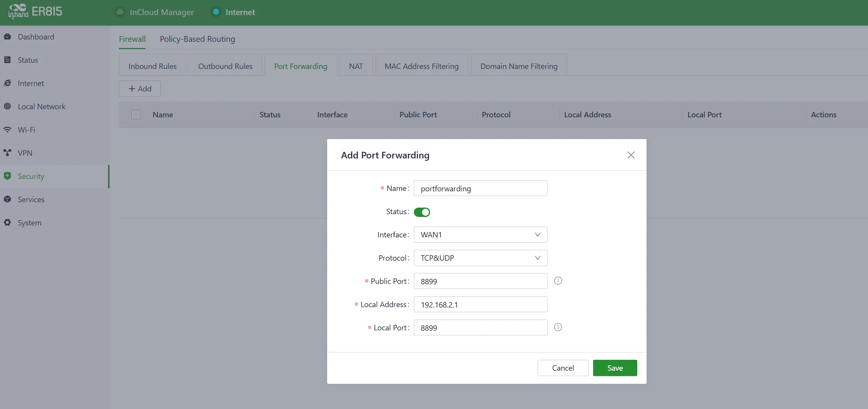
Task: Click the Internet status indicator dot
Action: click(216, 12)
